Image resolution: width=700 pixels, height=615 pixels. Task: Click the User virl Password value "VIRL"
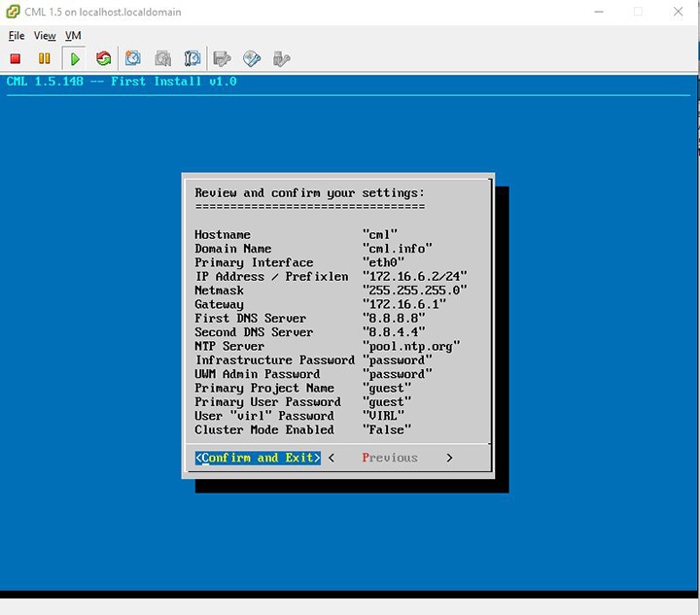(383, 416)
